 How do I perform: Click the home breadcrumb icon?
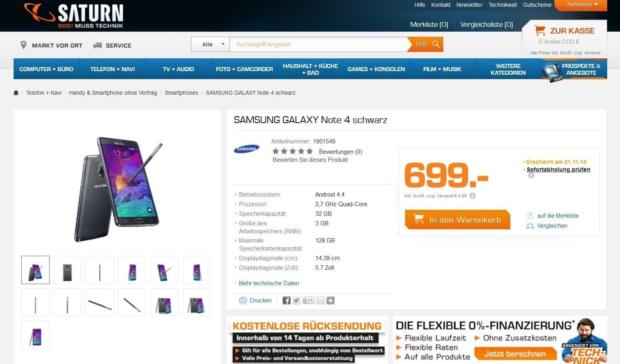[16, 93]
